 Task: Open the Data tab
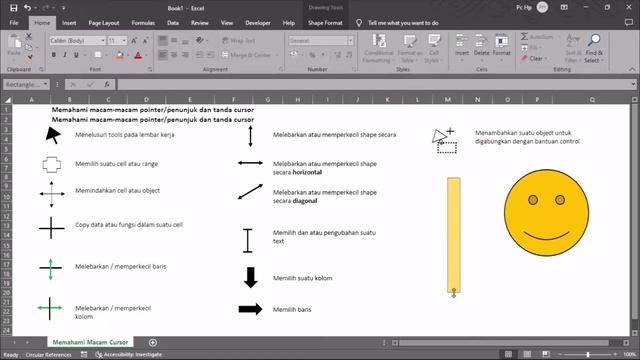click(x=173, y=23)
